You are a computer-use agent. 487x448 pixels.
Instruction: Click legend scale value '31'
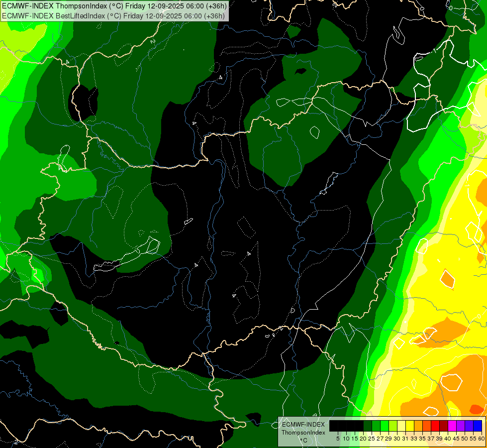click(x=405, y=439)
